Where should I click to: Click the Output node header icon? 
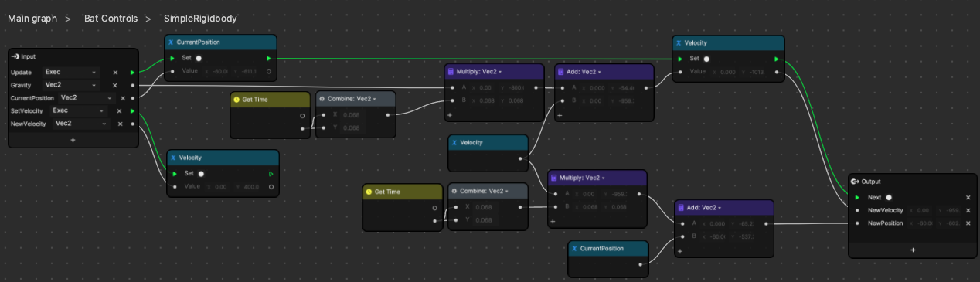coord(855,182)
